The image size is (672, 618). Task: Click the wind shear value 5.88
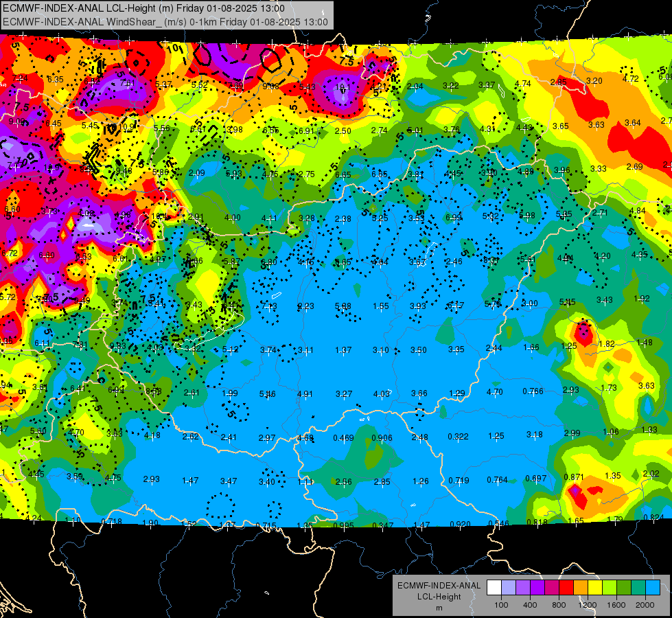[343, 306]
